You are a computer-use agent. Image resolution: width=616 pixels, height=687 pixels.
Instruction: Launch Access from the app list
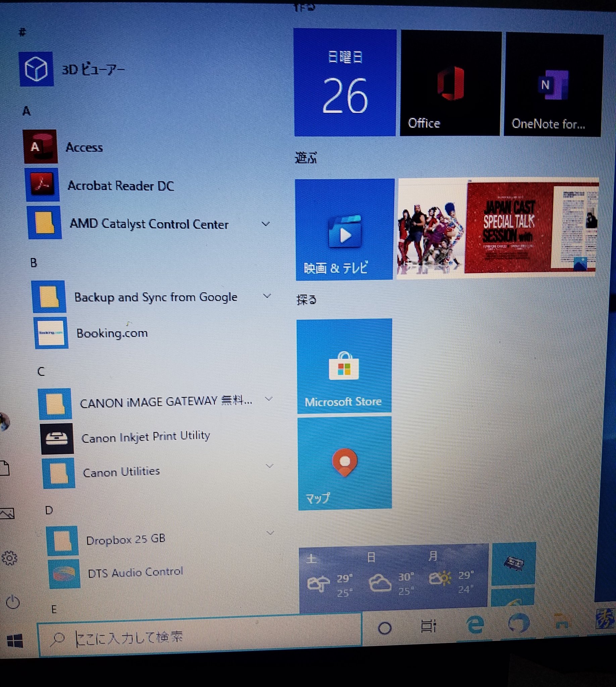40,147
